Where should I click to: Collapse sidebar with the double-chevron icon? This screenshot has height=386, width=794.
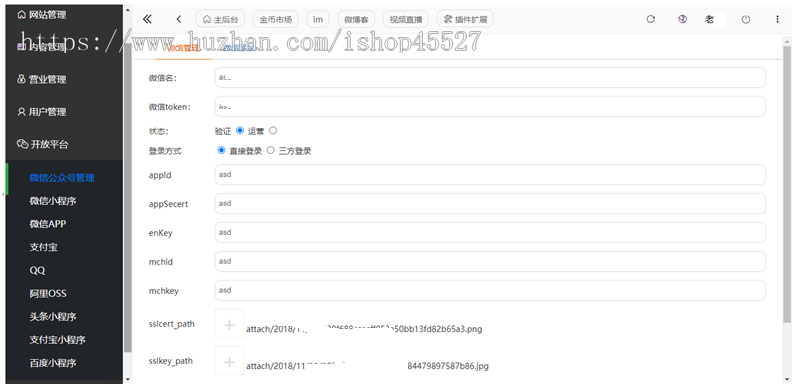pos(147,19)
